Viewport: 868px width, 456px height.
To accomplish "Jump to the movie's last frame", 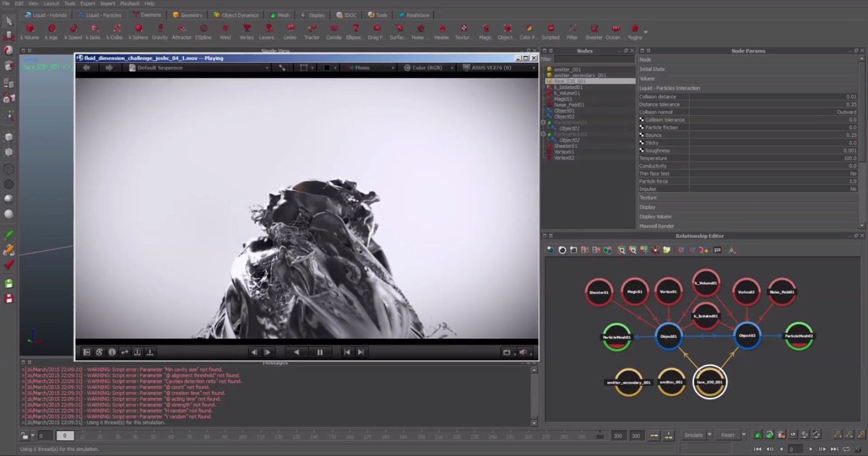I will pyautogui.click(x=360, y=352).
